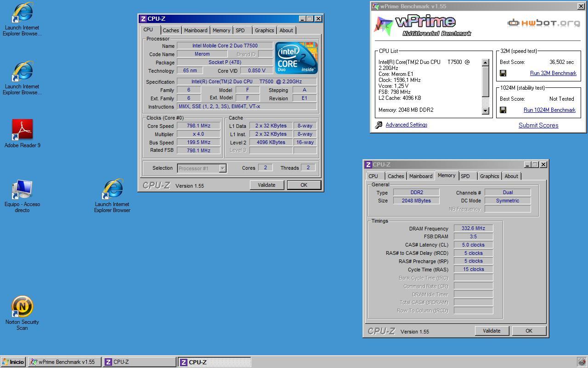This screenshot has width=588, height=368.
Task: Open Mainboard tab in memory CPU-Z window
Action: [x=421, y=176]
